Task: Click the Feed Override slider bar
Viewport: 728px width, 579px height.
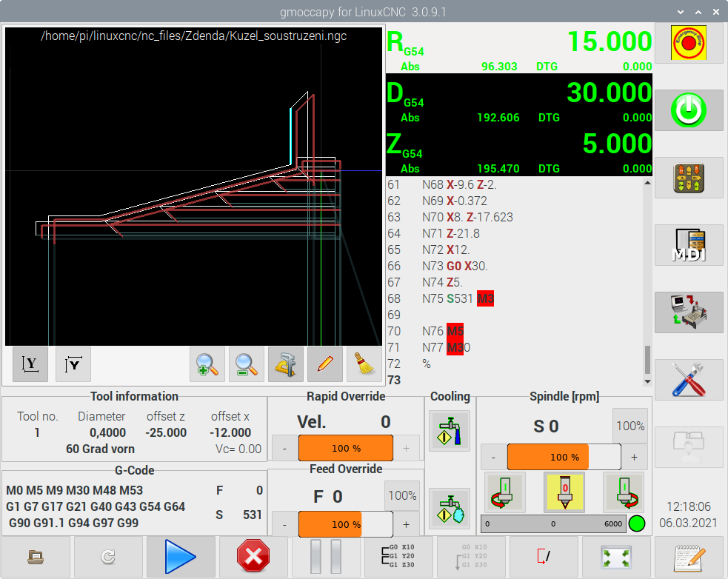Action: [x=345, y=524]
